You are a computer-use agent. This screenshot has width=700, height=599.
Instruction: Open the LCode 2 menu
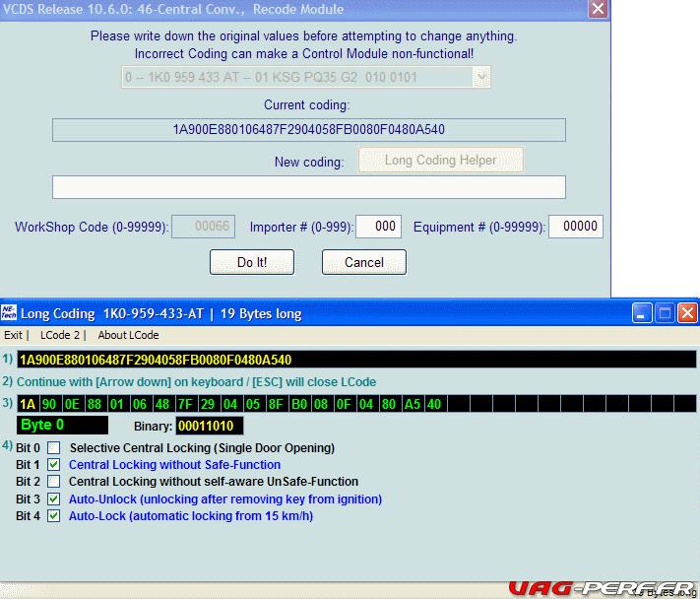coord(60,335)
